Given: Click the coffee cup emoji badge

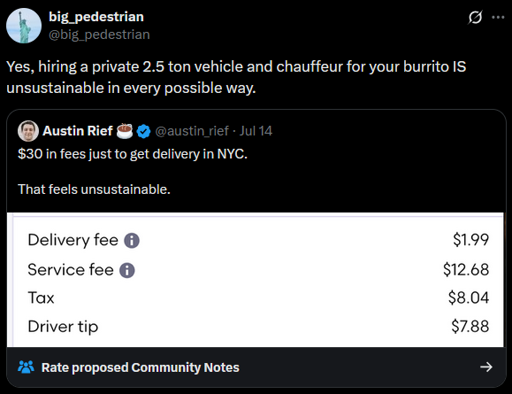Looking at the screenshot, I should tap(125, 131).
